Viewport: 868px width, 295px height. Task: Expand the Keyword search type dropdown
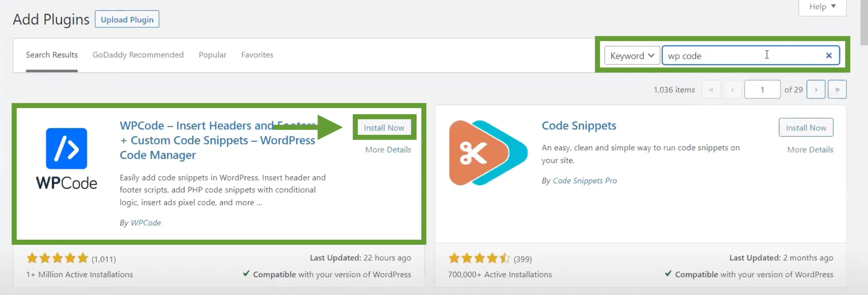tap(632, 55)
